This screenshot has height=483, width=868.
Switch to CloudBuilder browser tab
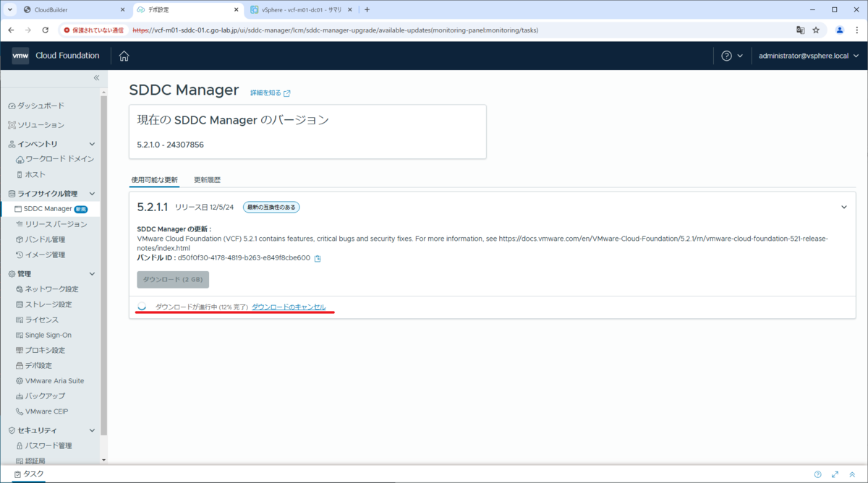point(72,10)
